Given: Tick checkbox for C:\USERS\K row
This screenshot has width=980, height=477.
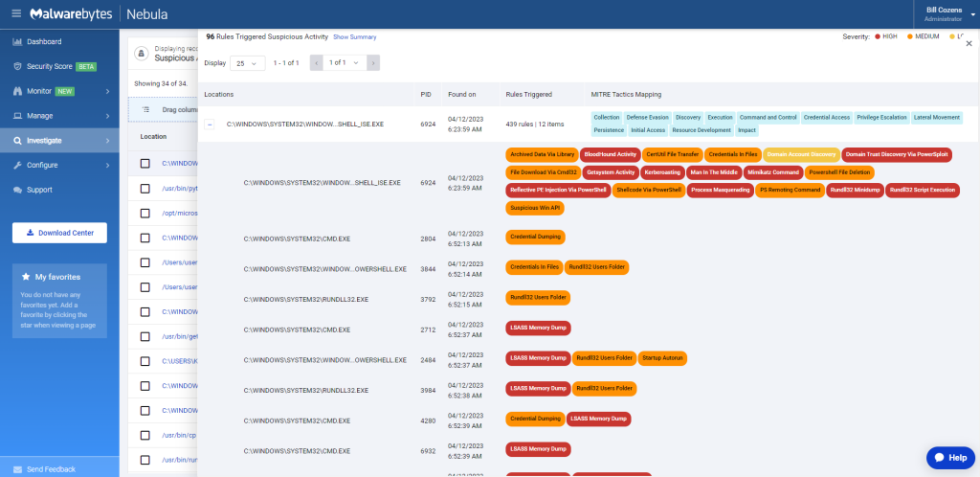Looking at the screenshot, I should [x=145, y=361].
